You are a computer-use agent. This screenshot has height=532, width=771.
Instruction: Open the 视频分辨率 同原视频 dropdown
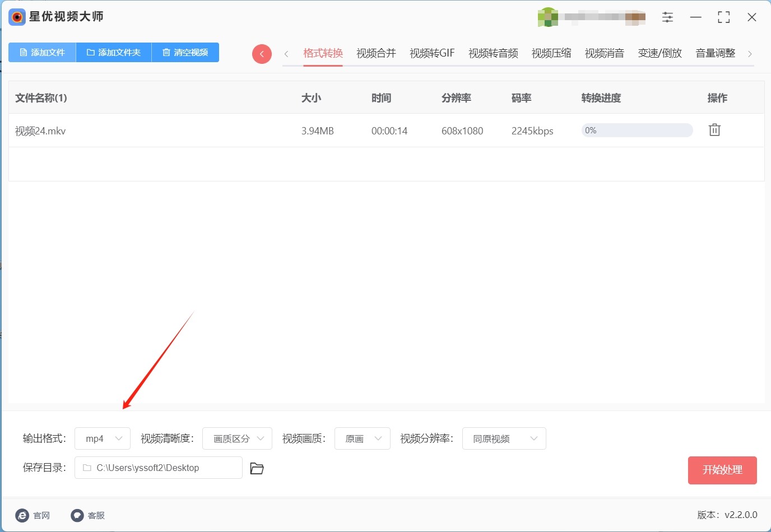coord(504,438)
